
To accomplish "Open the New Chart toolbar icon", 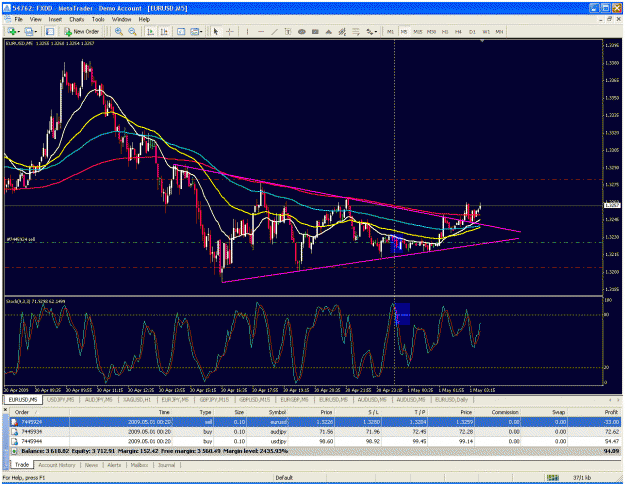I will click(x=11, y=31).
